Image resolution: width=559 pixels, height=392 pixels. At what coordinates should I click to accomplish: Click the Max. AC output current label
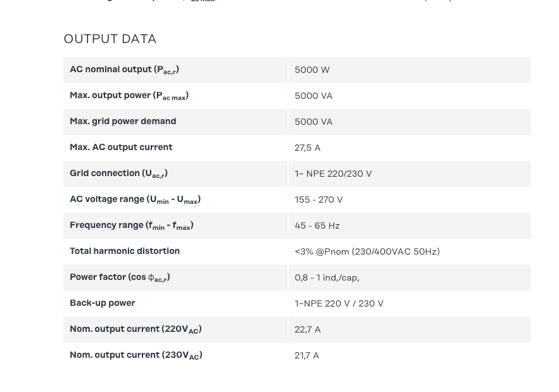click(121, 148)
